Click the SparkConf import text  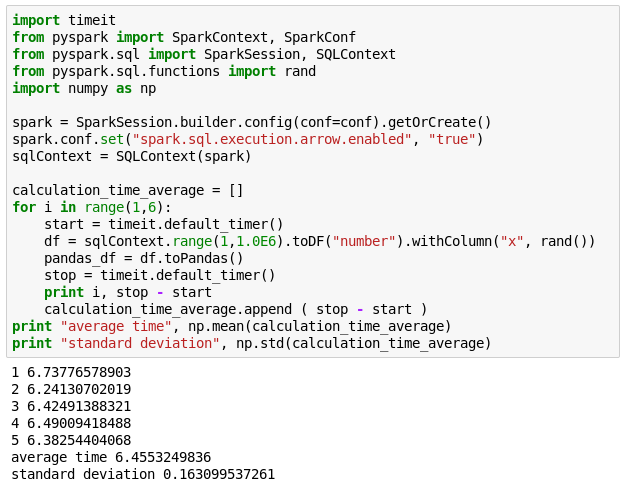click(x=320, y=37)
